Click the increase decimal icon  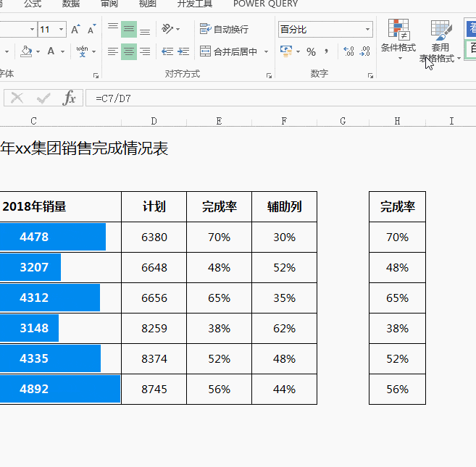[348, 51]
